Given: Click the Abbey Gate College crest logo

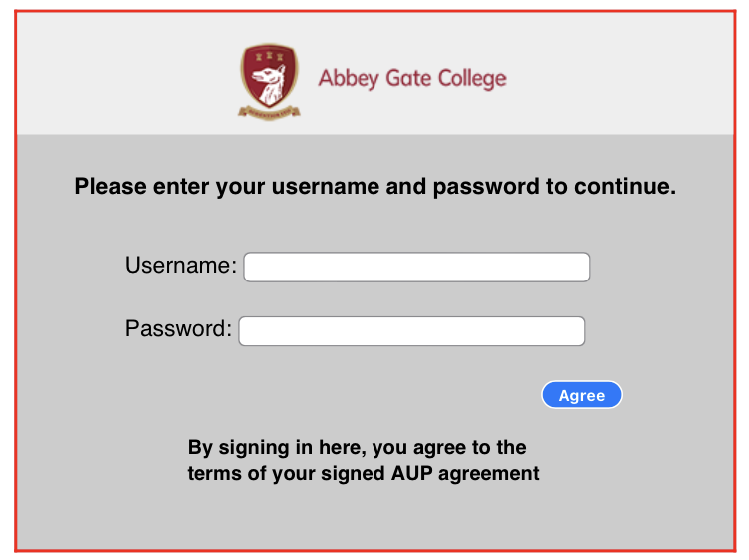Looking at the screenshot, I should coord(269,82).
